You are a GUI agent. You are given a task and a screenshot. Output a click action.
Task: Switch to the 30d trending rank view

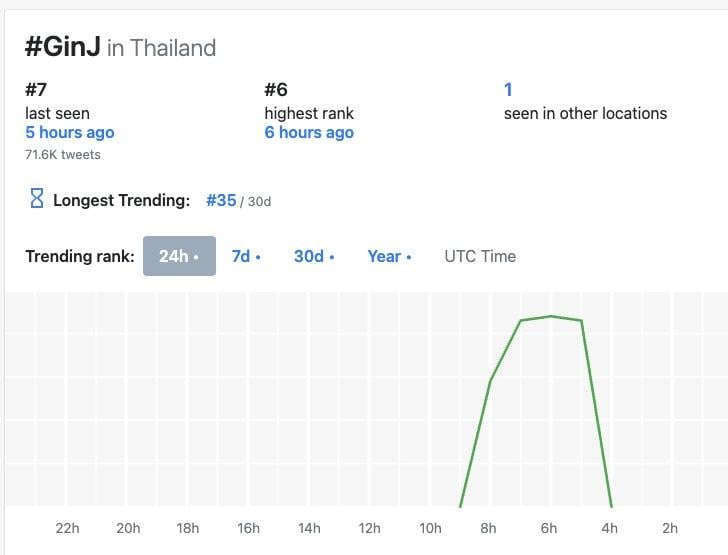pos(314,256)
